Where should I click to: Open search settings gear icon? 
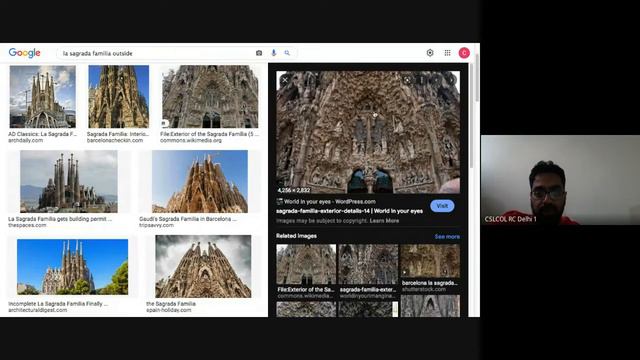pos(430,53)
